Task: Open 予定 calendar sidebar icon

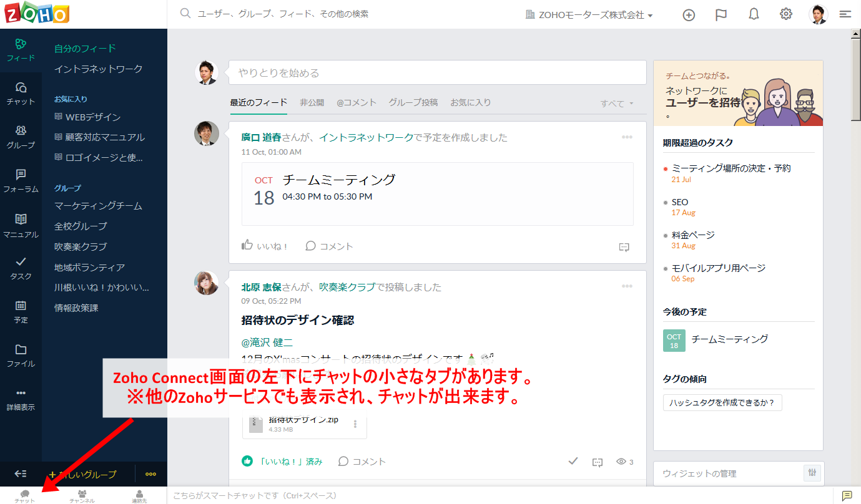Action: [21, 312]
